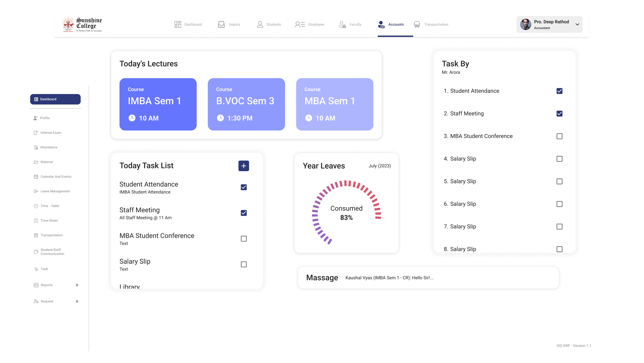Check 3. MBA Student Conference in Task By
The image size is (644, 363).
click(x=559, y=136)
